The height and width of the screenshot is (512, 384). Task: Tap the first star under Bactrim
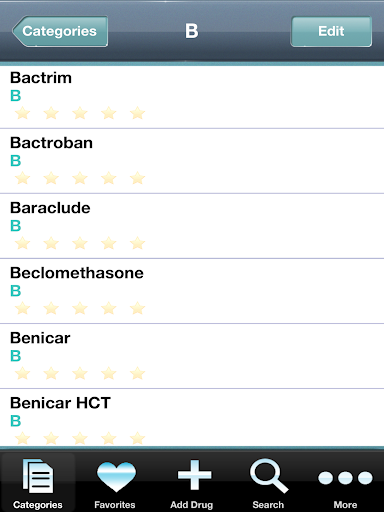point(23,113)
